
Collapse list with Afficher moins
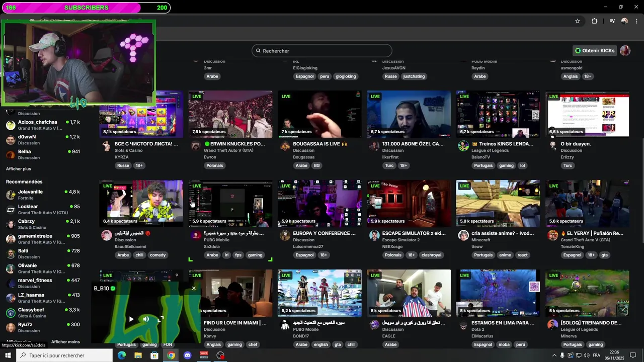coord(65,342)
